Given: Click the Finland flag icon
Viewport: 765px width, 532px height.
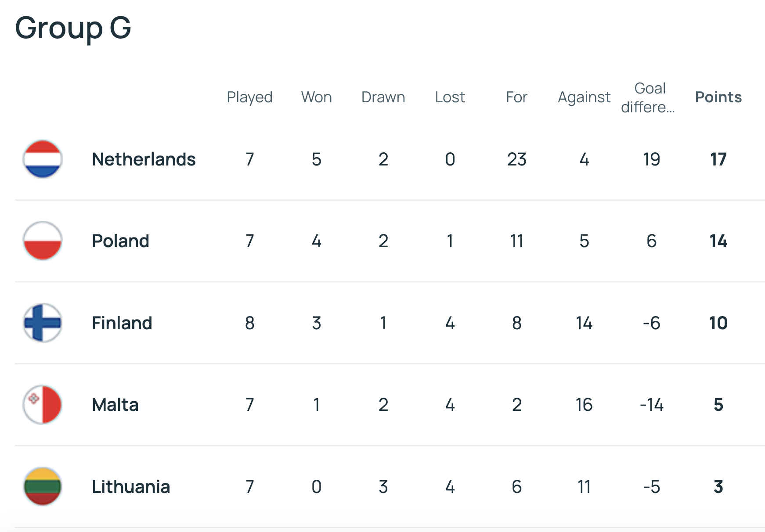Looking at the screenshot, I should point(42,323).
